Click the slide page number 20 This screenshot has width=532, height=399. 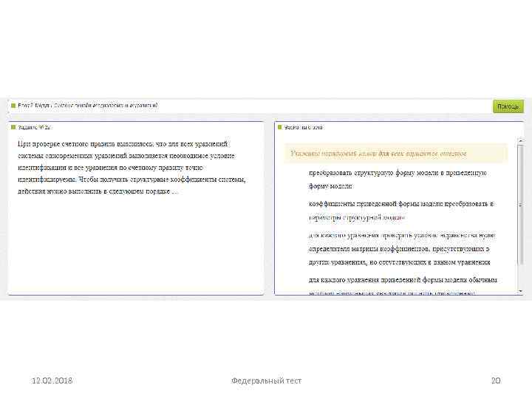pyautogui.click(x=496, y=381)
